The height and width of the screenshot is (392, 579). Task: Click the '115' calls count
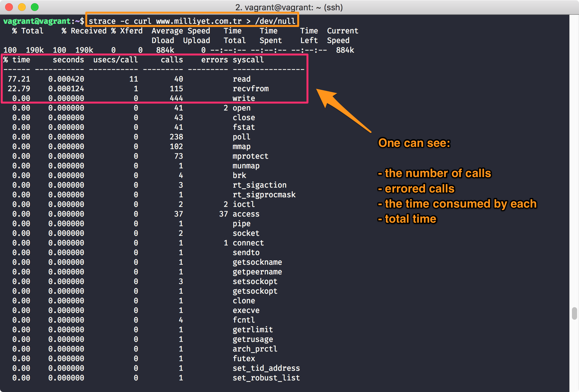point(176,89)
